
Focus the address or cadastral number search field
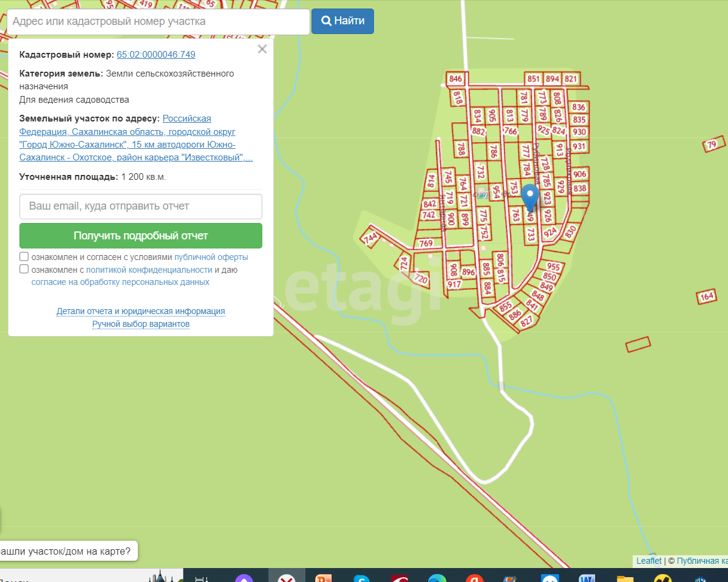tap(158, 22)
